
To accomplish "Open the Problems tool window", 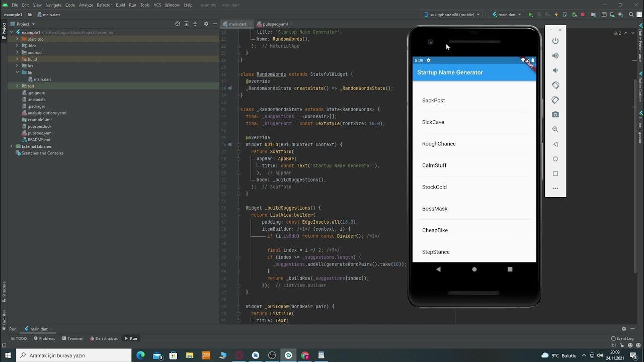I will [44, 338].
